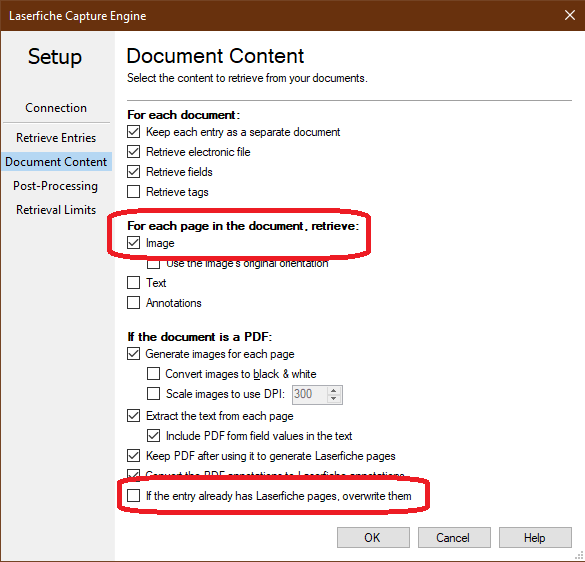Go to Post-Processing page

pyautogui.click(x=56, y=186)
